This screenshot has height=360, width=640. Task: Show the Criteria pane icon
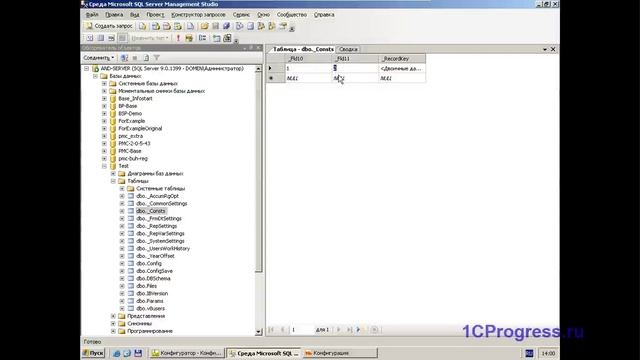tap(100, 38)
